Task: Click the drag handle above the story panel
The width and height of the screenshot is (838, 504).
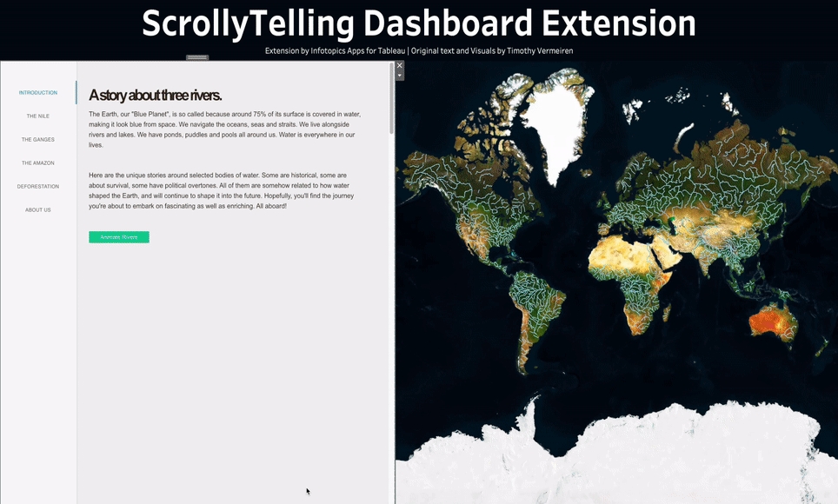Action: (197, 57)
